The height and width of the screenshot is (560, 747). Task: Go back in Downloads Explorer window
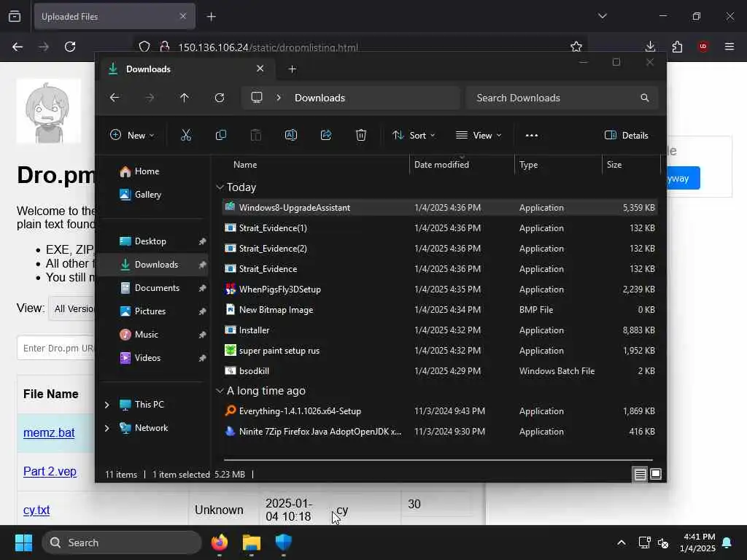[x=115, y=98]
